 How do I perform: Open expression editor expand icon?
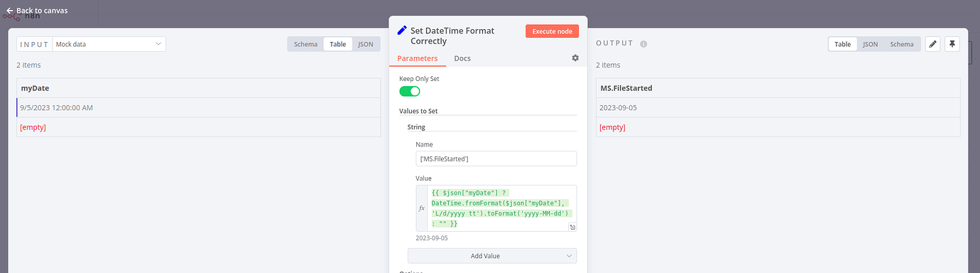[x=572, y=227]
